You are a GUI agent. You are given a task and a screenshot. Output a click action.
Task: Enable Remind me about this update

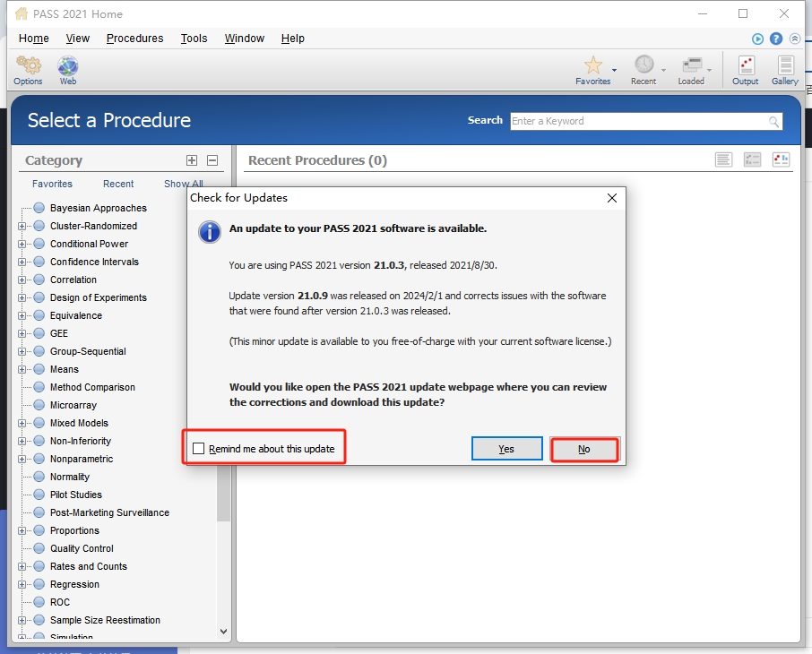click(x=198, y=449)
